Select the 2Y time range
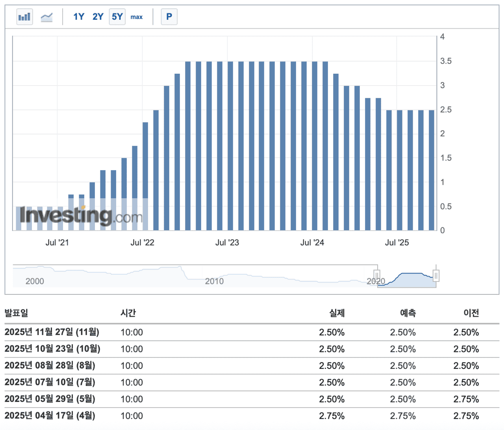504x430 pixels. [98, 17]
